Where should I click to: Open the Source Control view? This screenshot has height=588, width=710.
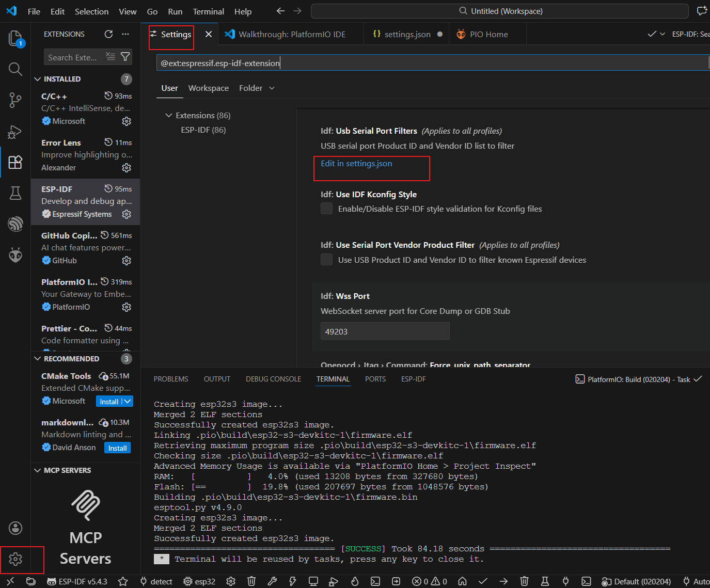15,100
